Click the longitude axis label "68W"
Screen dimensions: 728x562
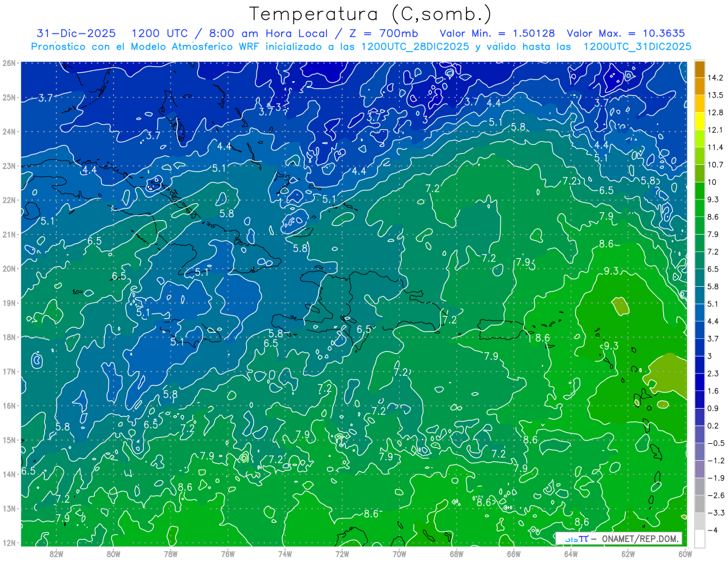pyautogui.click(x=456, y=553)
